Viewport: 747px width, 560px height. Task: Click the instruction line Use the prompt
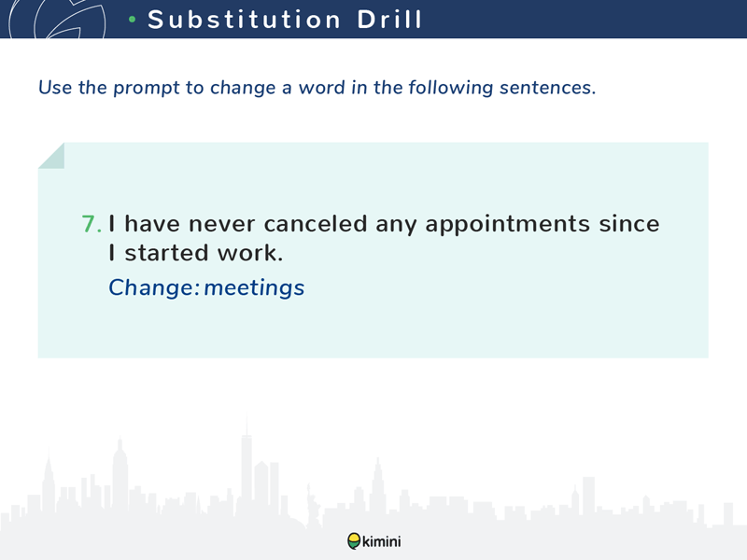317,88
